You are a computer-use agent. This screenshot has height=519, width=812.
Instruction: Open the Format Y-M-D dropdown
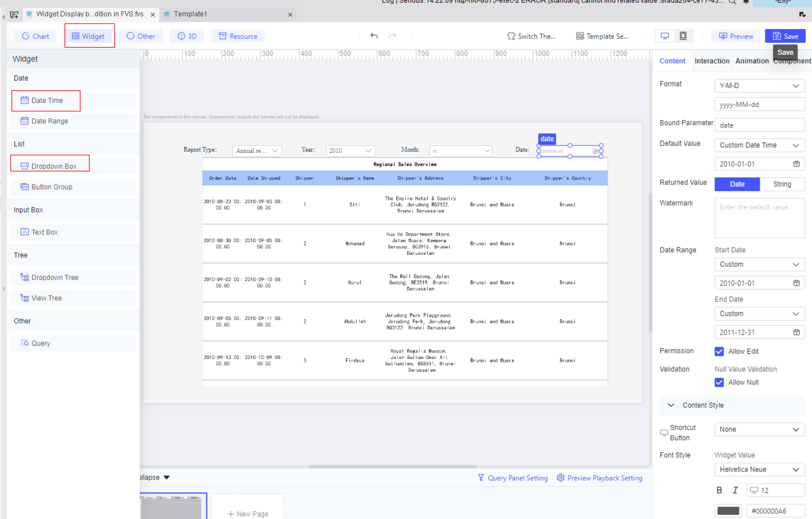pyautogui.click(x=759, y=86)
